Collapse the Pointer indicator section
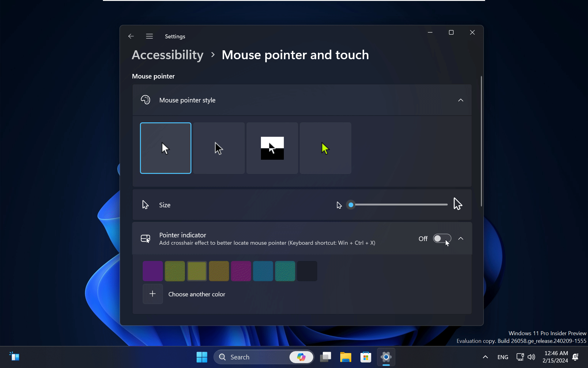Viewport: 588px width, 368px height. coord(461,238)
